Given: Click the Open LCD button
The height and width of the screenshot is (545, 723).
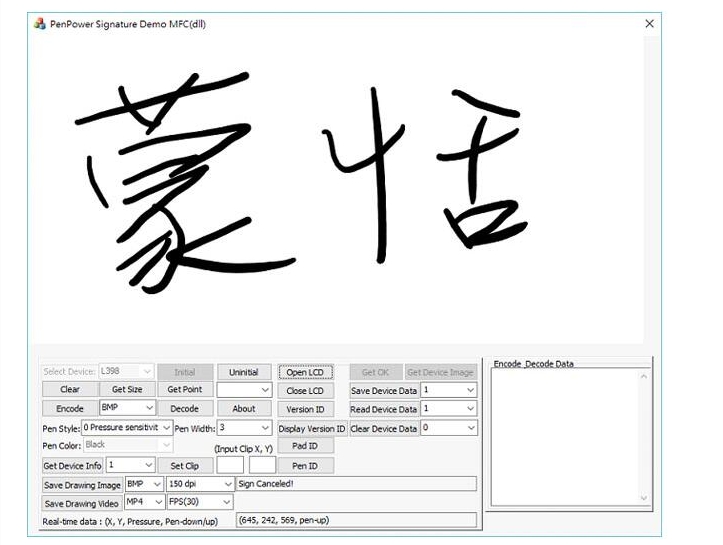Looking at the screenshot, I should click(305, 372).
